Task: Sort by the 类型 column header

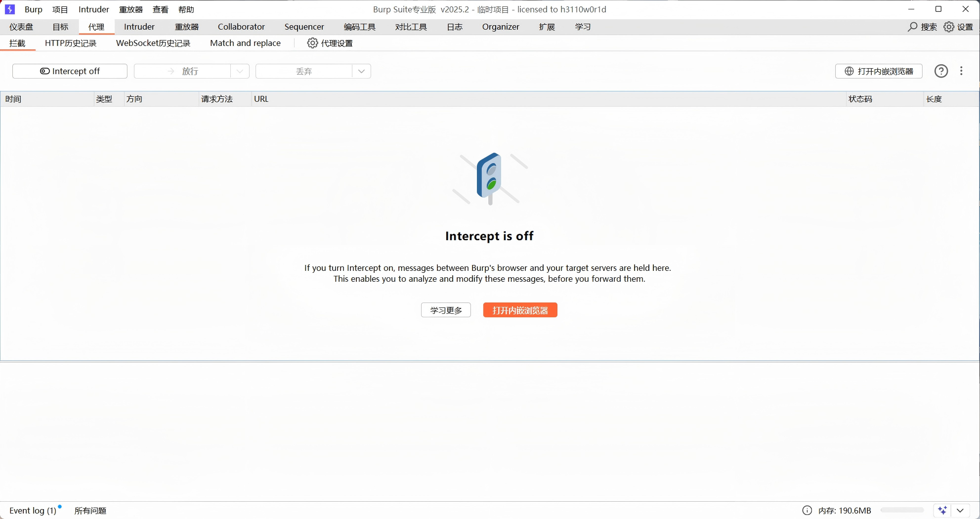Action: 109,99
